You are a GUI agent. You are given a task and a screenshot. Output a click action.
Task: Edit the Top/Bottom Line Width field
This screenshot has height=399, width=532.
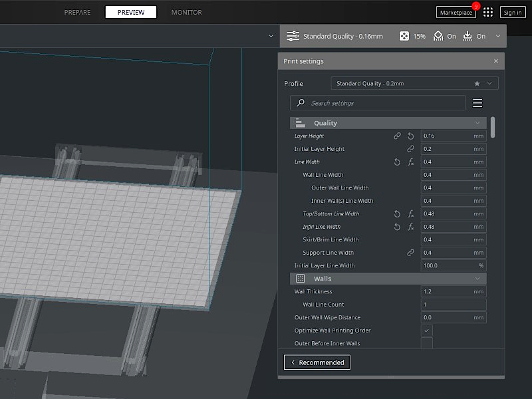click(x=454, y=213)
